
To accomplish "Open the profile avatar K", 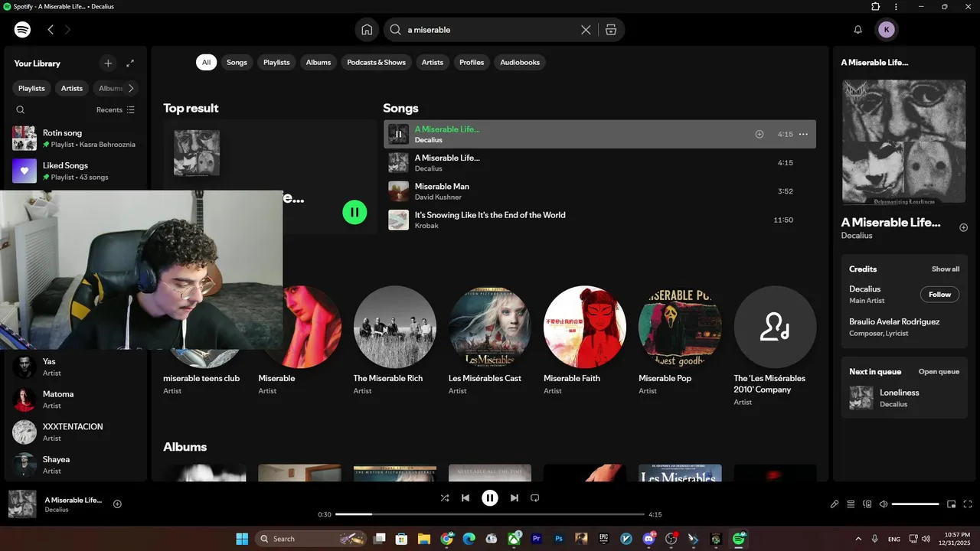I will click(x=887, y=30).
